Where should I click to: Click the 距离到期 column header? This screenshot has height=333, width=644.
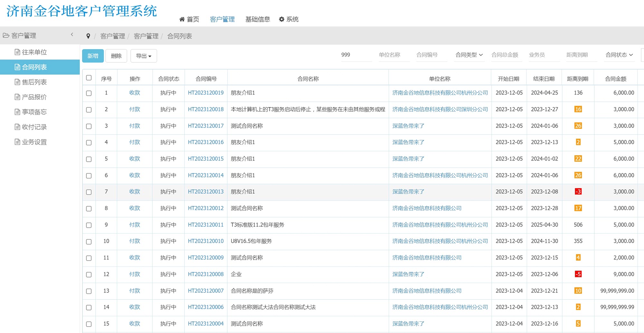click(x=578, y=79)
